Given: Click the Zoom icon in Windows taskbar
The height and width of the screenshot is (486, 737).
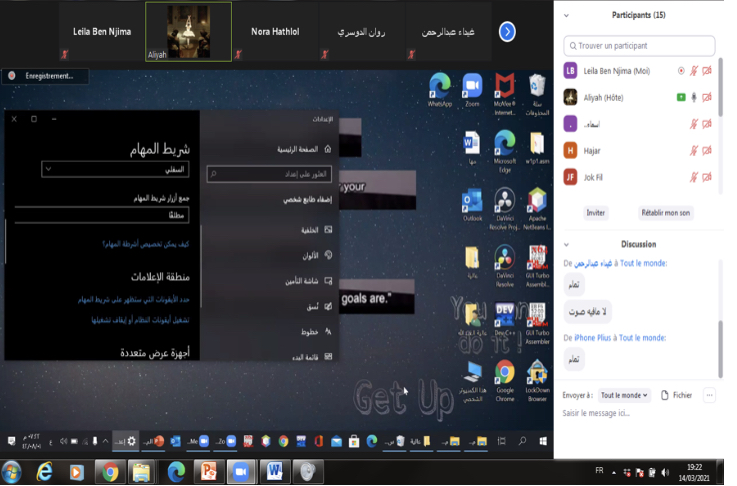Looking at the screenshot, I should tap(241, 471).
